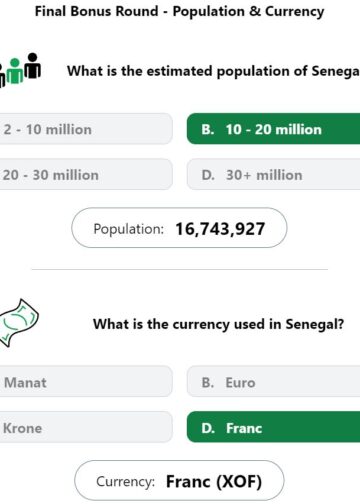Click the horizontal divider between questions
The image size is (360, 504).
[x=180, y=269]
